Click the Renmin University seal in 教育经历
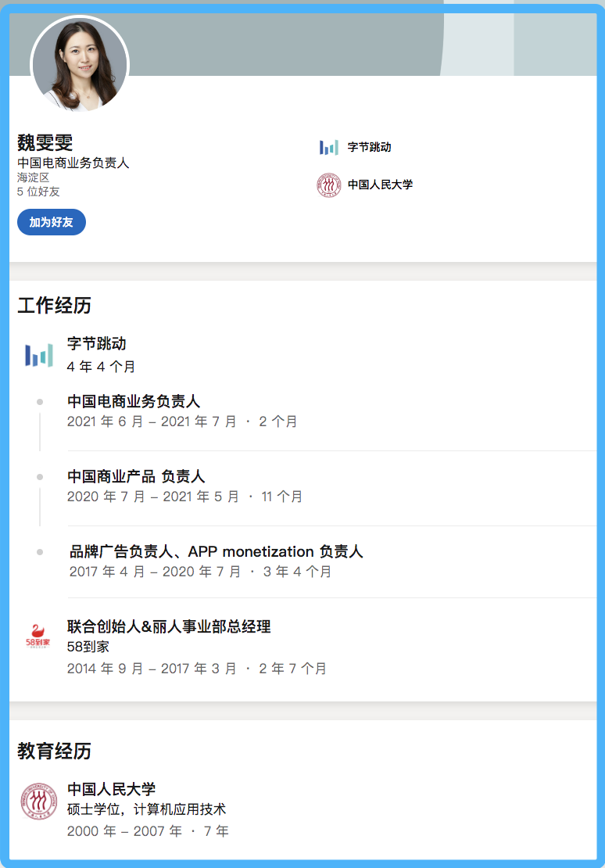Viewport: 605px width, 868px height. [x=38, y=801]
